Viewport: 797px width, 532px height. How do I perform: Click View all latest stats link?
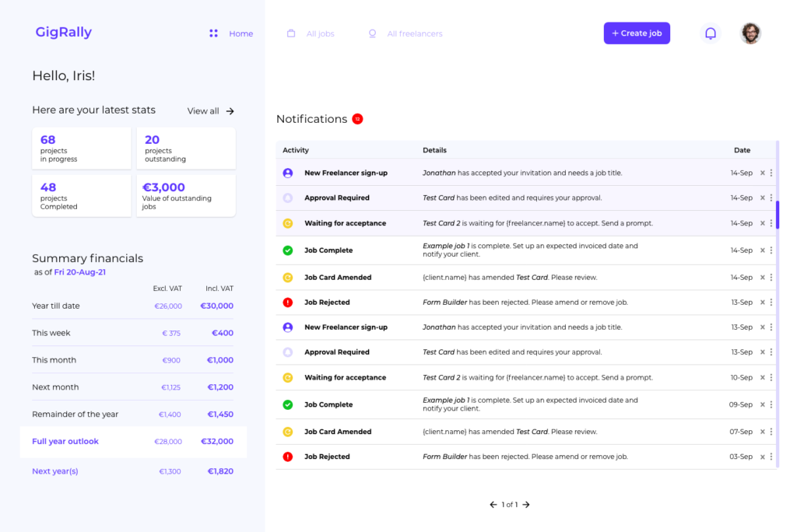210,111
